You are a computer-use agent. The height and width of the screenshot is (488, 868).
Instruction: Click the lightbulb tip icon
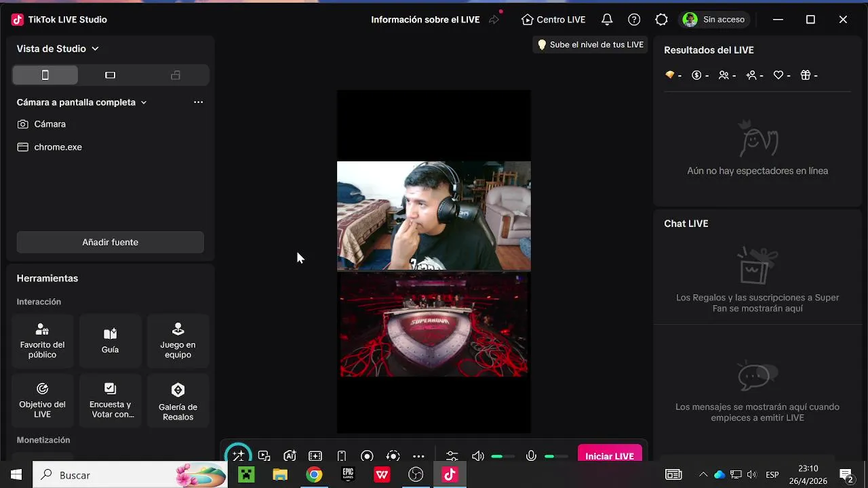tap(542, 45)
